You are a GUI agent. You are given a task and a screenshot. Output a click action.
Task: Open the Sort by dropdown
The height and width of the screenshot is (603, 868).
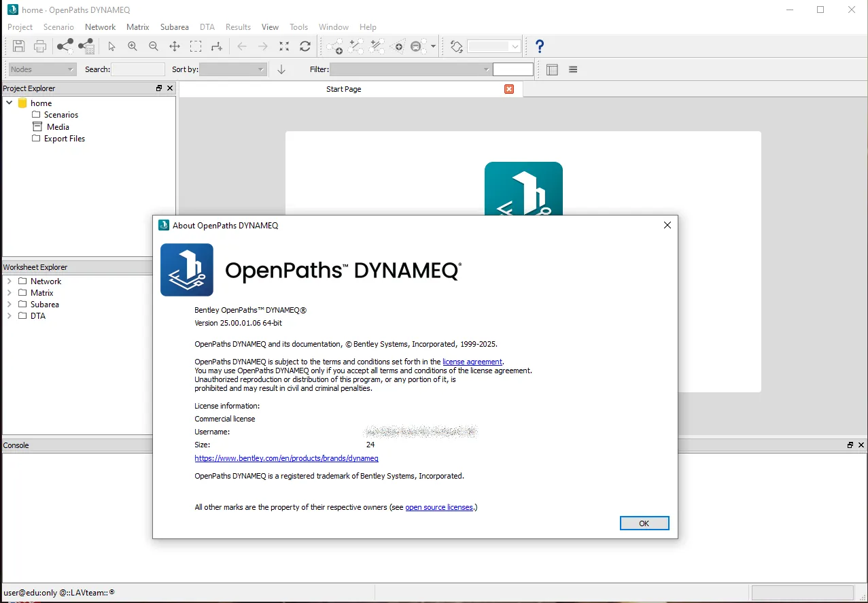(232, 69)
